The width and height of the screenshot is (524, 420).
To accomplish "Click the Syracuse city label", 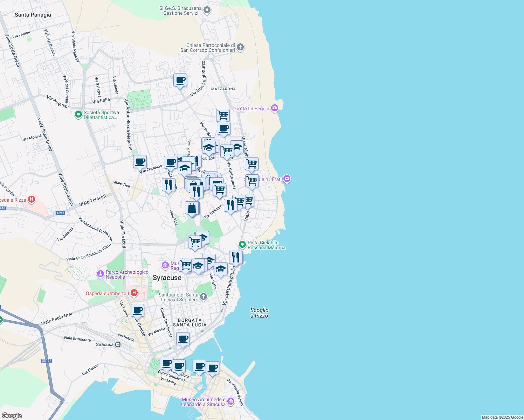I will (167, 278).
